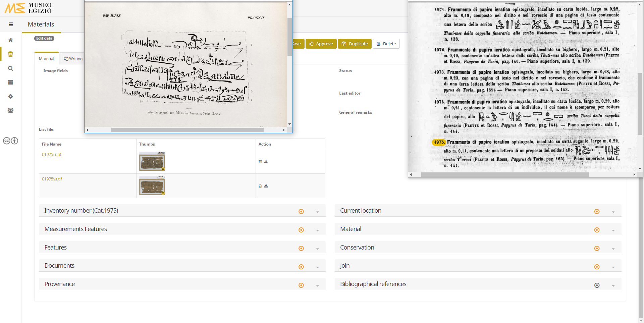Click the Duplicate button
The height and width of the screenshot is (323, 644).
point(355,44)
